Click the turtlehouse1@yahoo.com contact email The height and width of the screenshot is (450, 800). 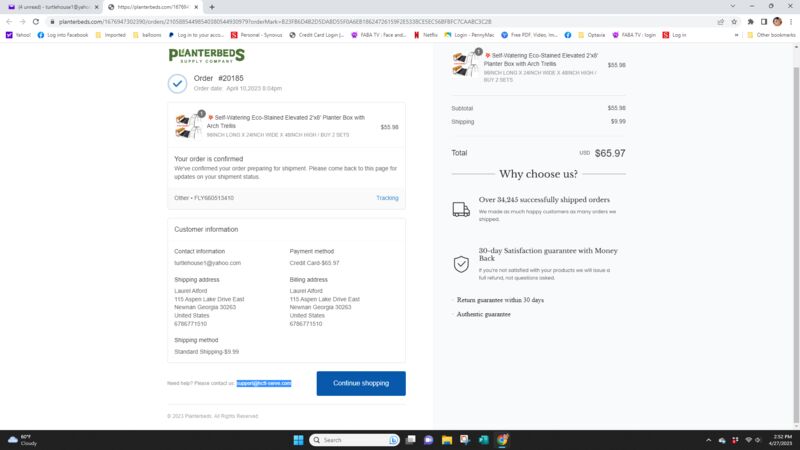[x=208, y=263]
